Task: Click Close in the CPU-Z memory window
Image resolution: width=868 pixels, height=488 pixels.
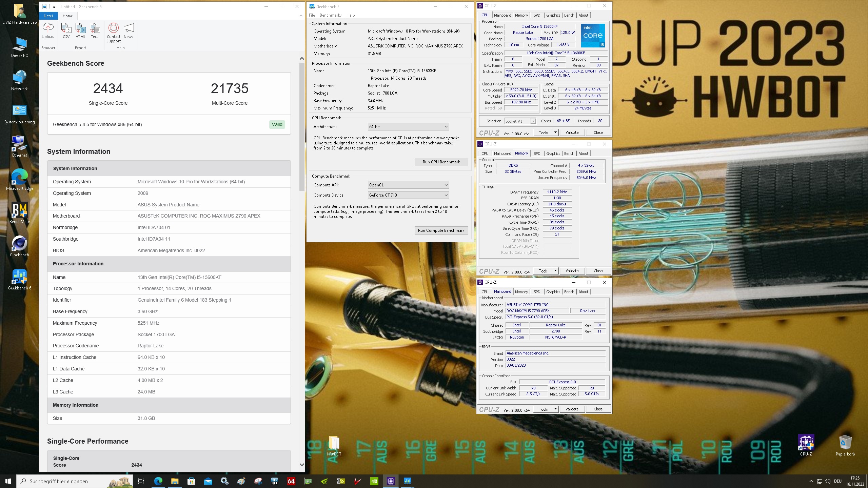Action: 598,271
